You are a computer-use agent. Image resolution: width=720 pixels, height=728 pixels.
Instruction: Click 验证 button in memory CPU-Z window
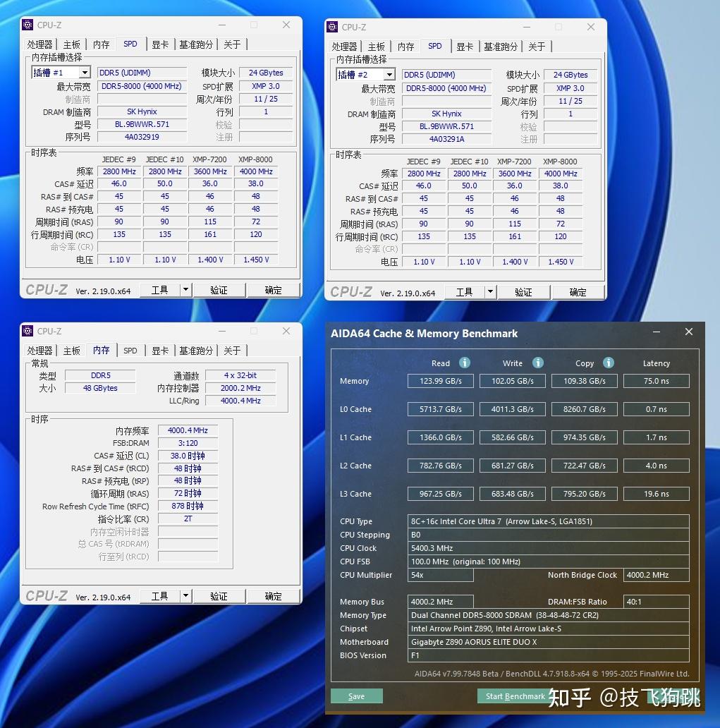tap(219, 596)
